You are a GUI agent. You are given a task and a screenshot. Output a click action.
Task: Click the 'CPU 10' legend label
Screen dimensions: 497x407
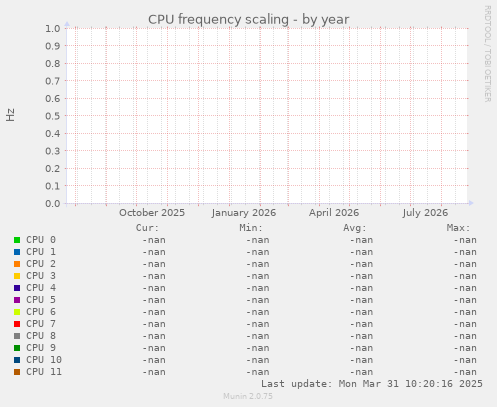44,360
